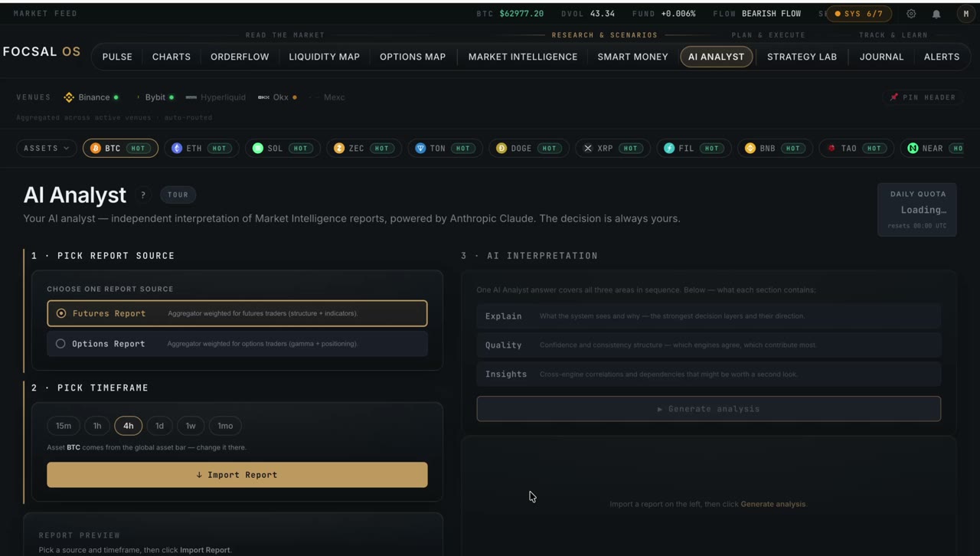The image size is (980, 556).
Task: Select the 1d timeframe
Action: (159, 426)
